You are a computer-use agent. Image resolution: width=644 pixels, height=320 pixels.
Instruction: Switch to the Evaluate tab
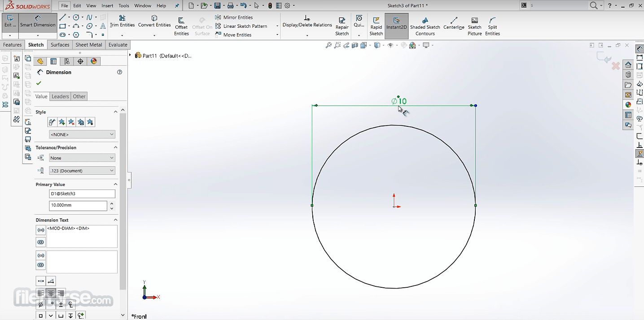coord(118,45)
